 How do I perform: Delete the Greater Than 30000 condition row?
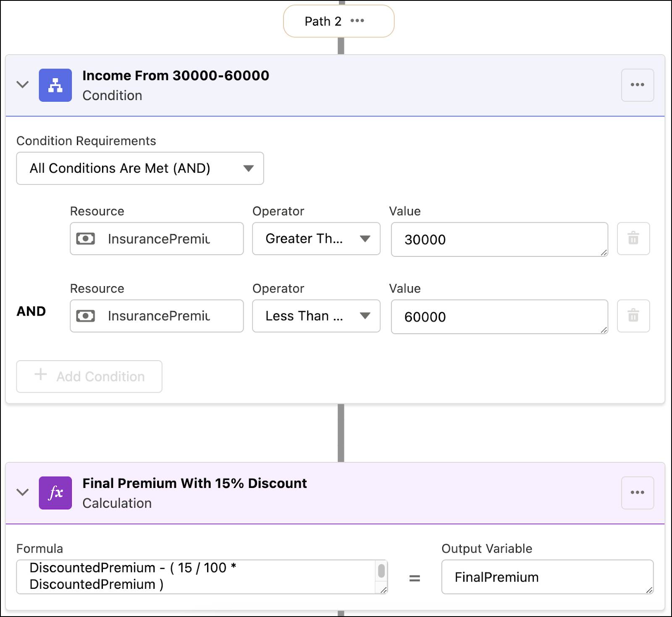pos(633,239)
